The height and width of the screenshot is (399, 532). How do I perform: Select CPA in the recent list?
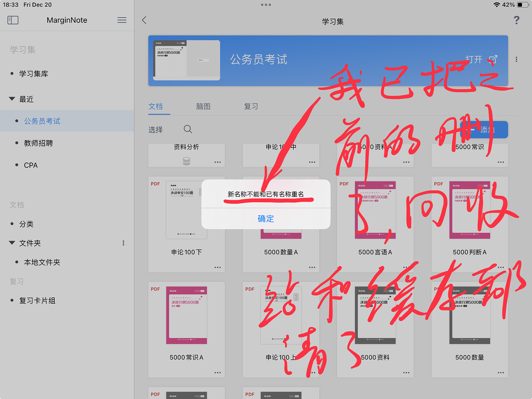31,165
